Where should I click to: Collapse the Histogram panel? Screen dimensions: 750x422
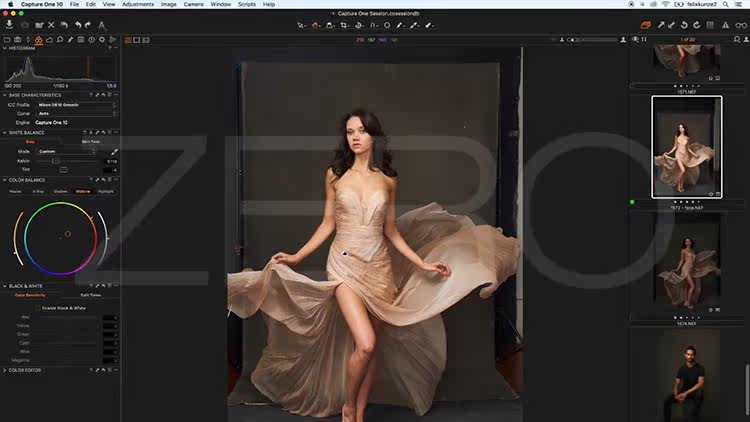tap(5, 48)
